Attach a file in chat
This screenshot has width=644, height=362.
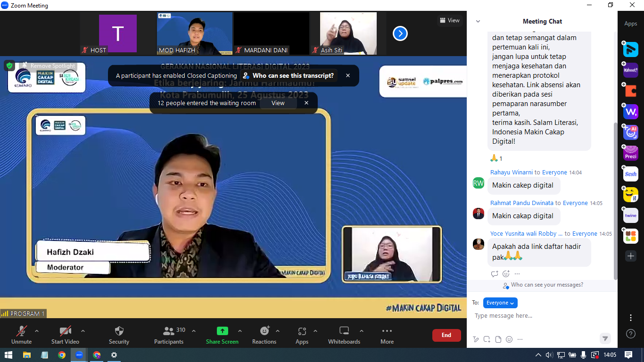pyautogui.click(x=498, y=339)
